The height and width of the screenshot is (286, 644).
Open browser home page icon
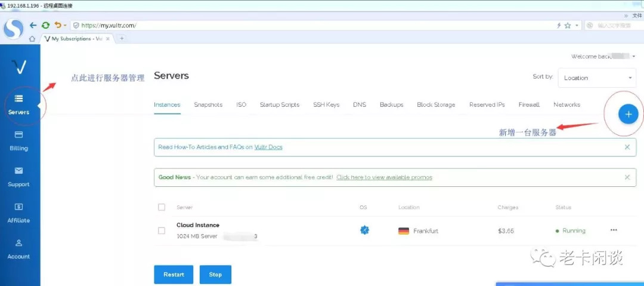point(32,39)
